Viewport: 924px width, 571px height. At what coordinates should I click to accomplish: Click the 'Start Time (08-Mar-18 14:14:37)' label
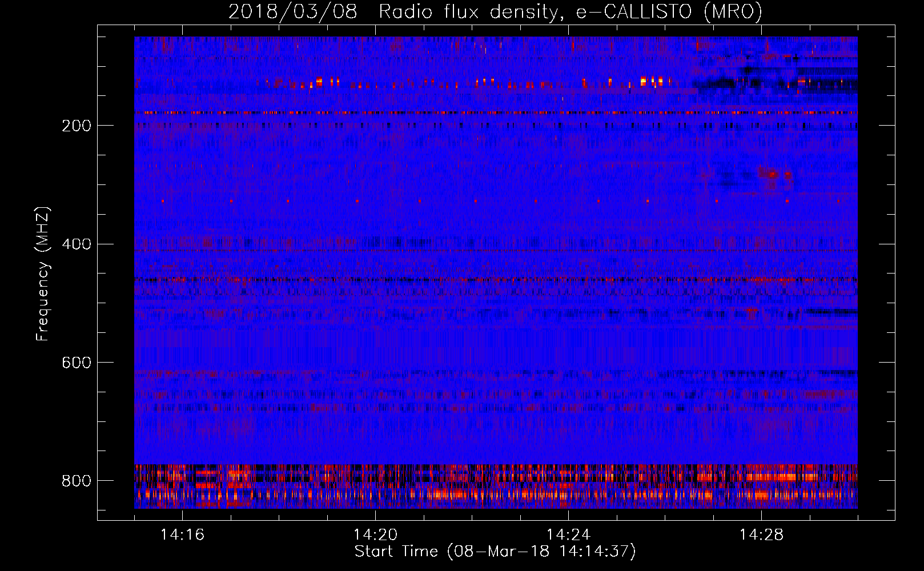tap(495, 552)
